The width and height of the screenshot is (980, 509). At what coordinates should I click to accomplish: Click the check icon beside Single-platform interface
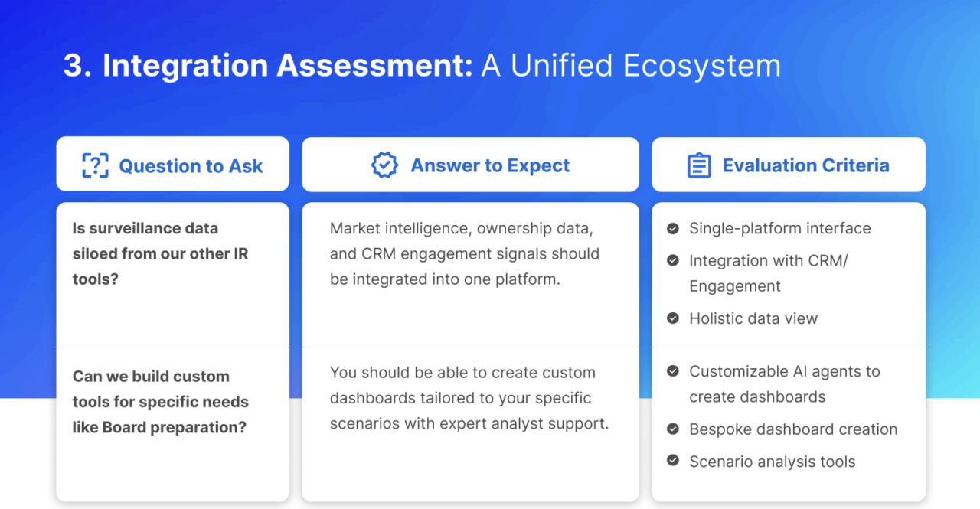(673, 228)
